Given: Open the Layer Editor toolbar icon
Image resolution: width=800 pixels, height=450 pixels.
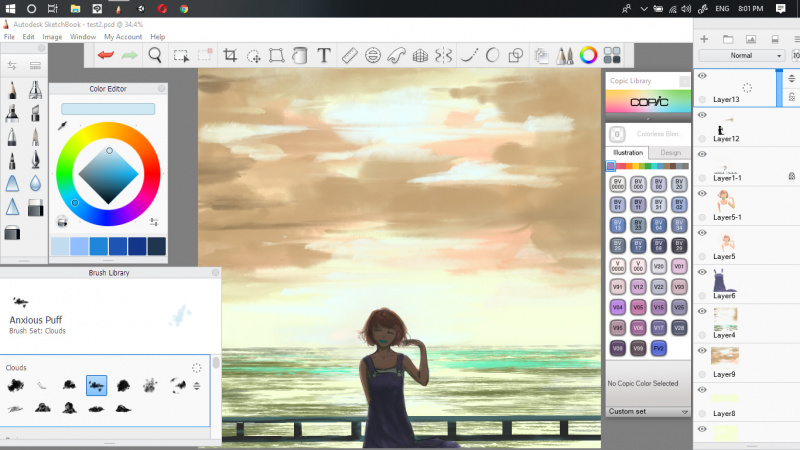Looking at the screenshot, I should pos(541,56).
